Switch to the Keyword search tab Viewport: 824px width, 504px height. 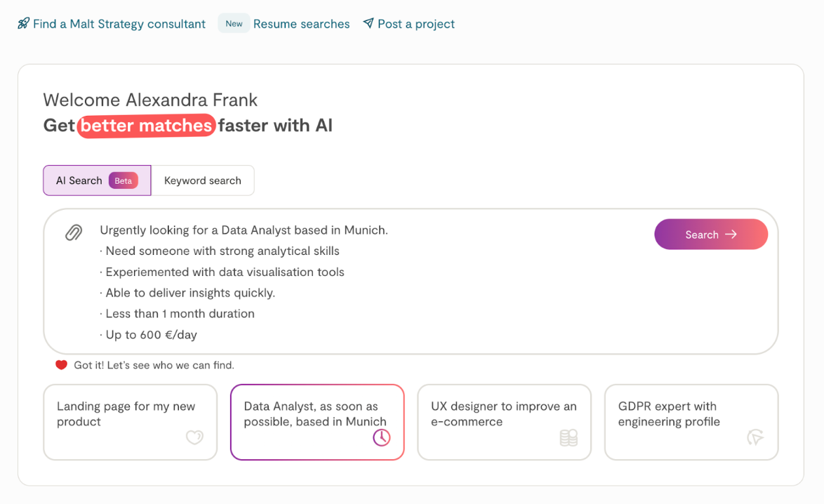203,180
